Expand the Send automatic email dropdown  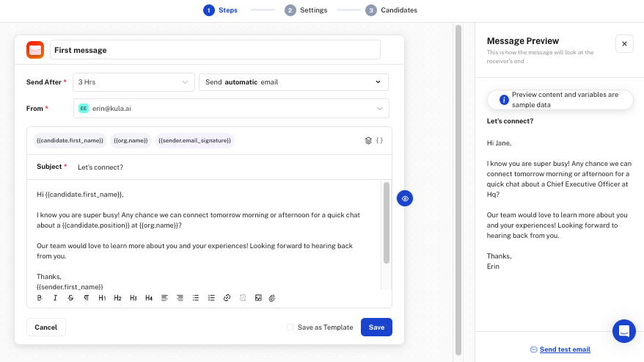pyautogui.click(x=293, y=82)
